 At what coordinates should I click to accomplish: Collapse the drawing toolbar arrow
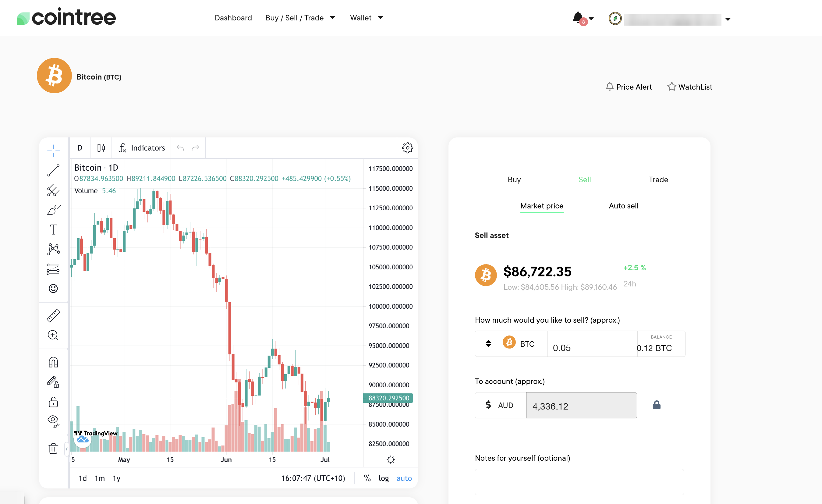coord(67,449)
